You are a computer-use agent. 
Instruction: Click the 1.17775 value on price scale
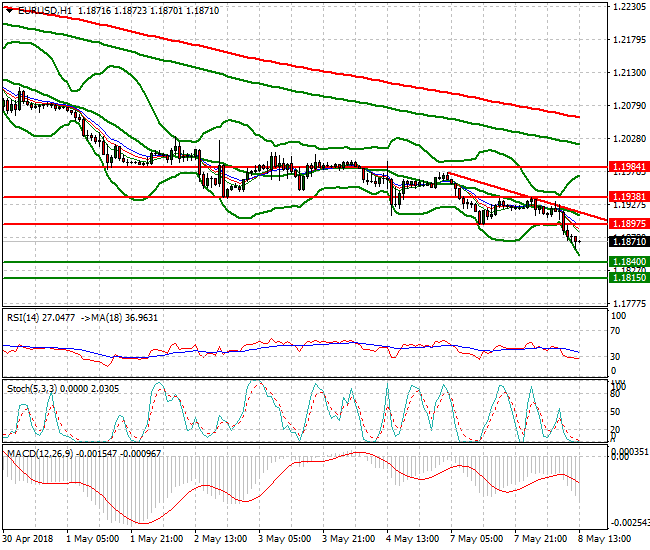click(627, 303)
